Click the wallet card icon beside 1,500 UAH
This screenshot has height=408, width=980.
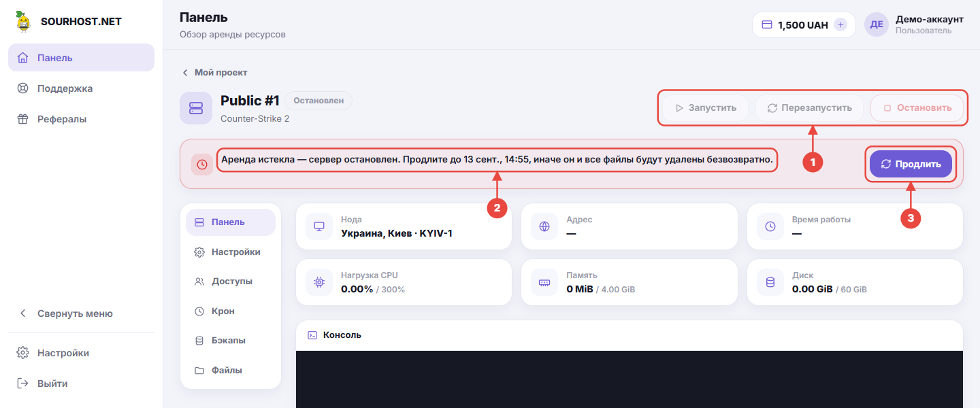coord(767,24)
